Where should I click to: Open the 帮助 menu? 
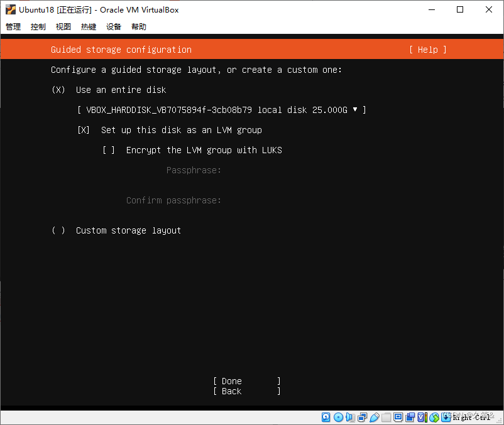click(138, 26)
